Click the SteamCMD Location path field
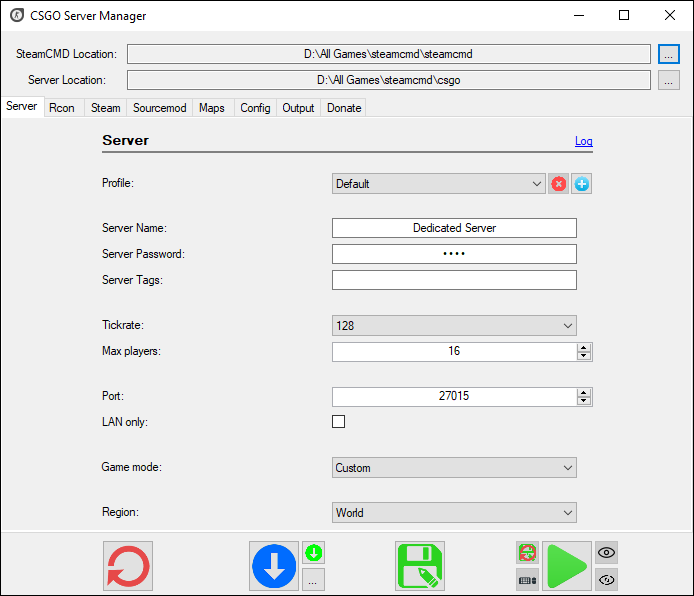Viewport: 694px width, 596px height. pos(389,54)
